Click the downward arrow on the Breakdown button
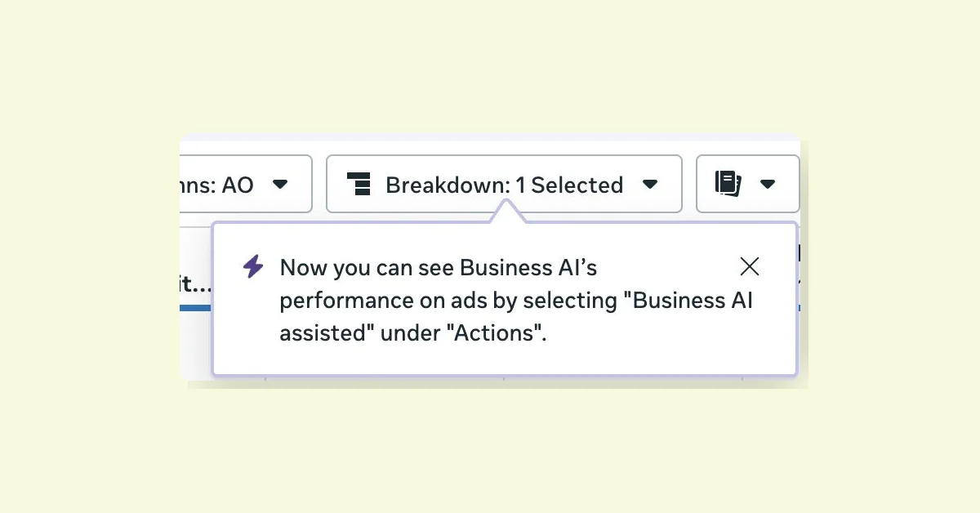The image size is (980, 513). (650, 185)
